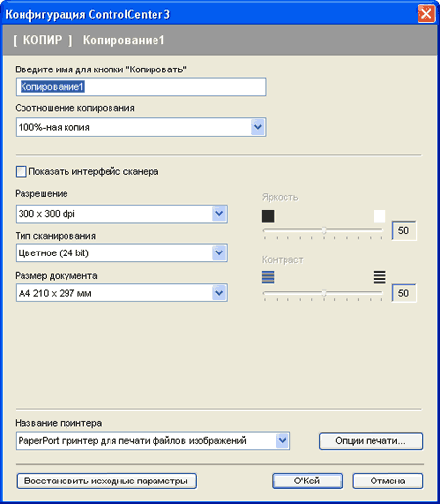Close the ControlCenter3 configuration dialog
The width and height of the screenshot is (440, 504).
click(x=426, y=14)
